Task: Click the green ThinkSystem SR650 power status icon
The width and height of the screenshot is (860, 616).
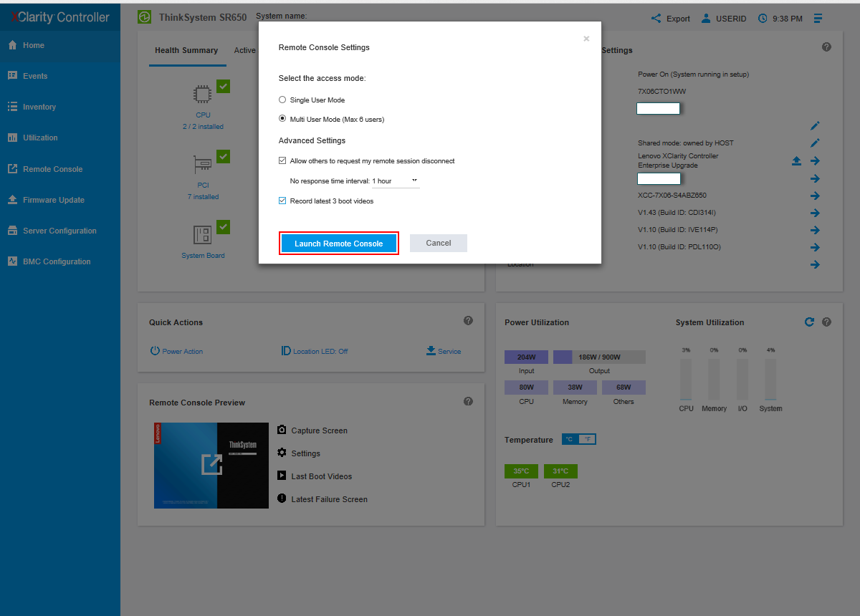Action: (x=145, y=17)
